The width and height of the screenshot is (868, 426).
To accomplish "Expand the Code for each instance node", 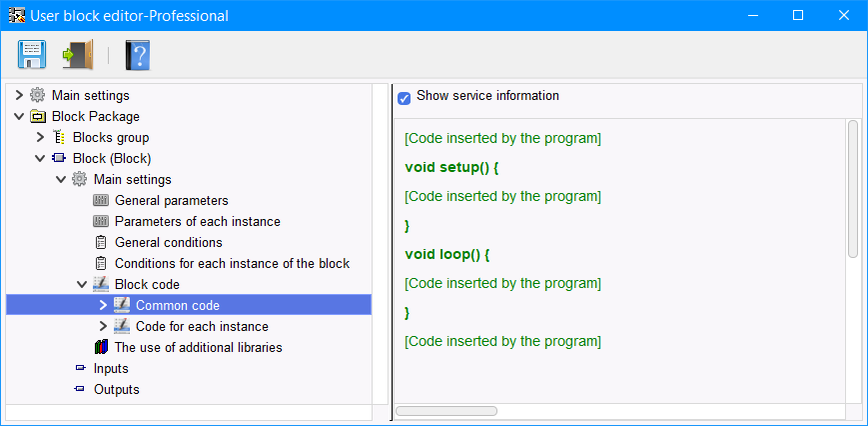I will click(103, 326).
